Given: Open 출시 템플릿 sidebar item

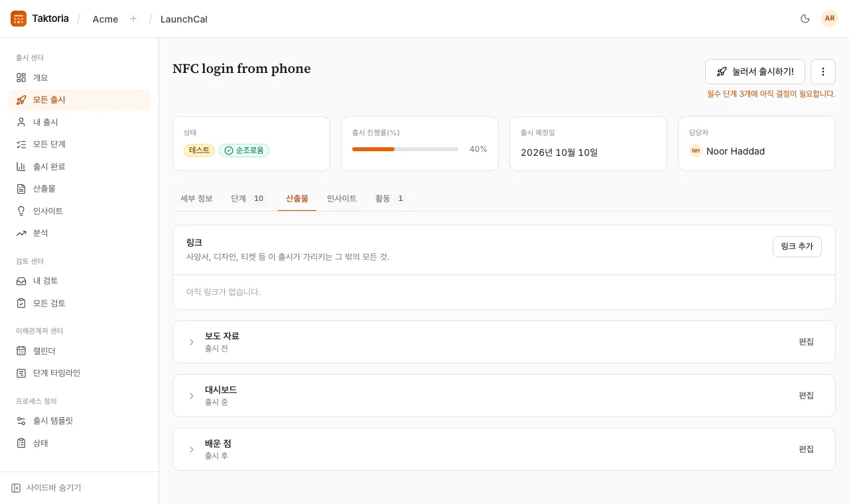Looking at the screenshot, I should point(79,420).
